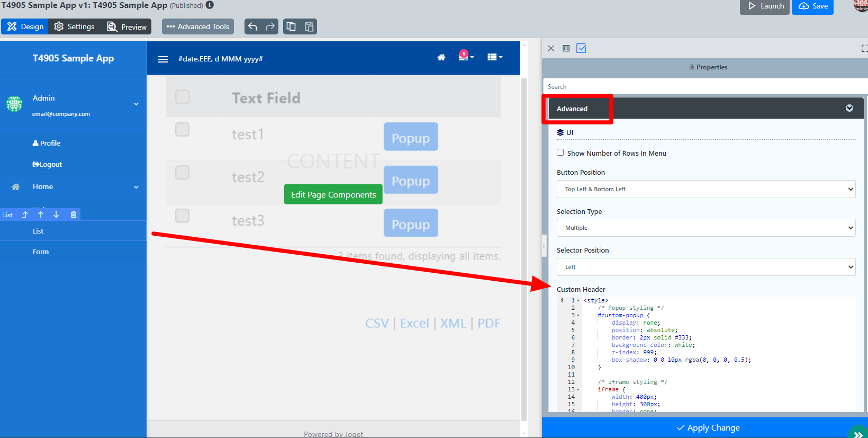Delete the List menu item with trash icon
This screenshot has height=438, width=868.
74,214
